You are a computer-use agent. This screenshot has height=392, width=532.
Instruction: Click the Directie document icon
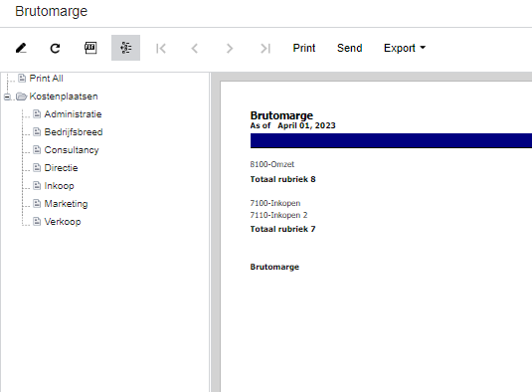tap(37, 168)
